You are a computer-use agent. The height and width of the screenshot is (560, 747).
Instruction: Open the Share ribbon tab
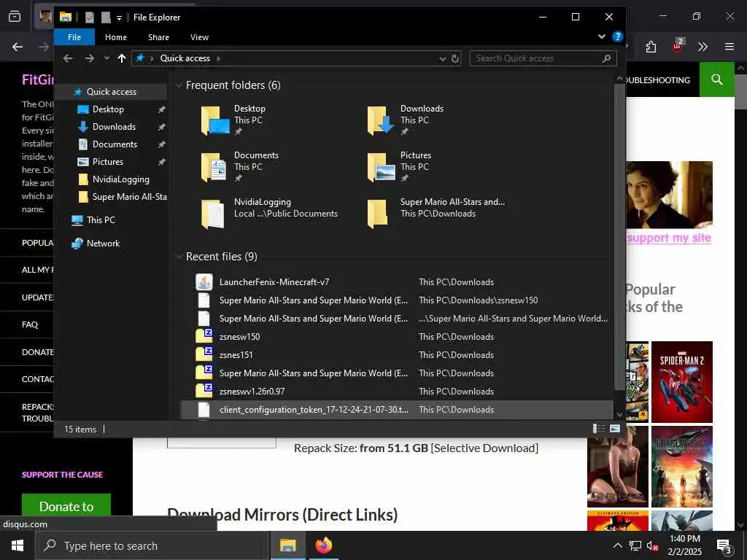pos(158,37)
